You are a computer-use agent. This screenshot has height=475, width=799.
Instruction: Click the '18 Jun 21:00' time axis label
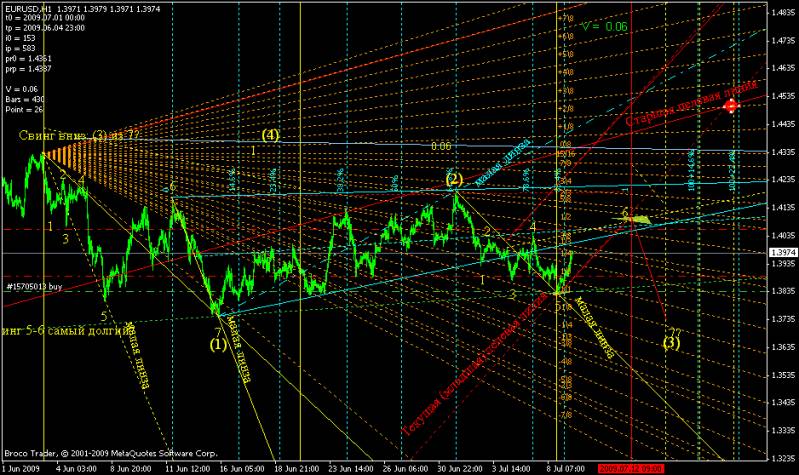[x=297, y=468]
